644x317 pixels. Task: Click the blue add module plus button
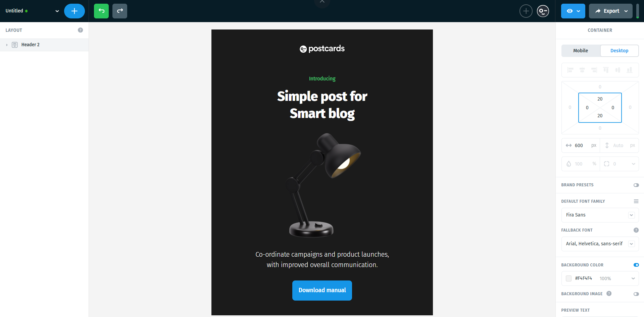[75, 11]
